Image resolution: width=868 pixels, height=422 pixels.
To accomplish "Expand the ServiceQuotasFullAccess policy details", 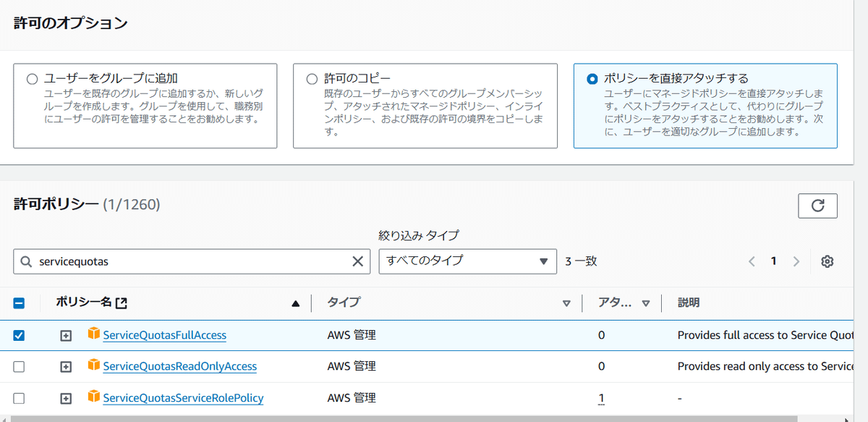I will (x=66, y=335).
